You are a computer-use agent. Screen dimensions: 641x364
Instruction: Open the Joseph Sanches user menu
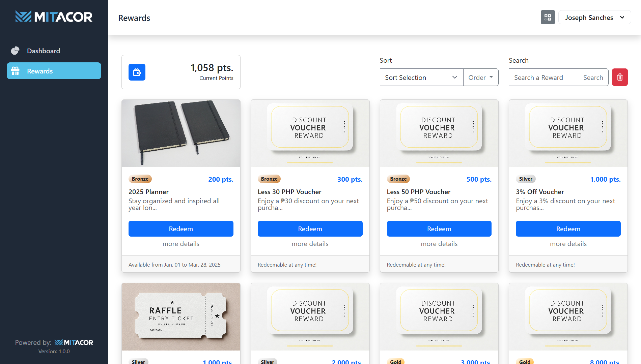click(594, 18)
